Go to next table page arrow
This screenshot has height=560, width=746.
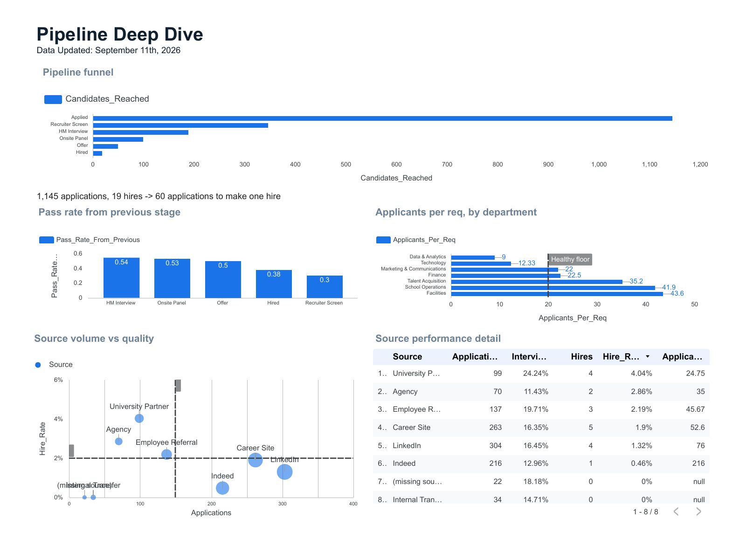(x=698, y=512)
